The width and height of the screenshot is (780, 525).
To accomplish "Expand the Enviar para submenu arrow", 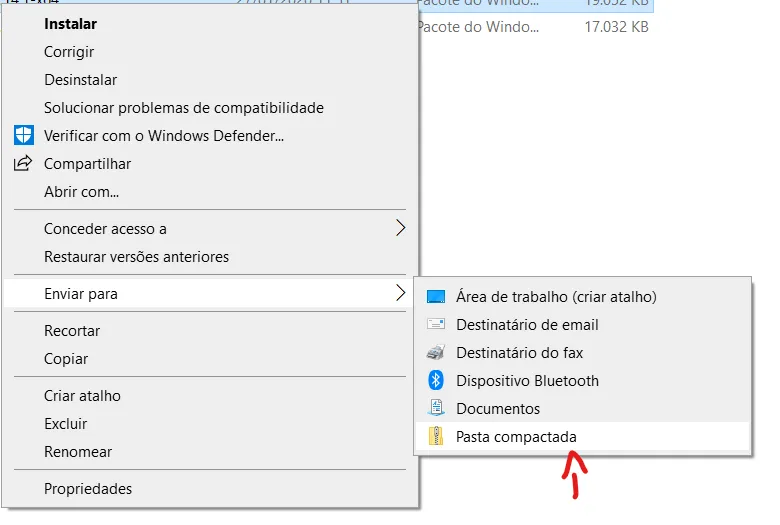I will [x=400, y=294].
